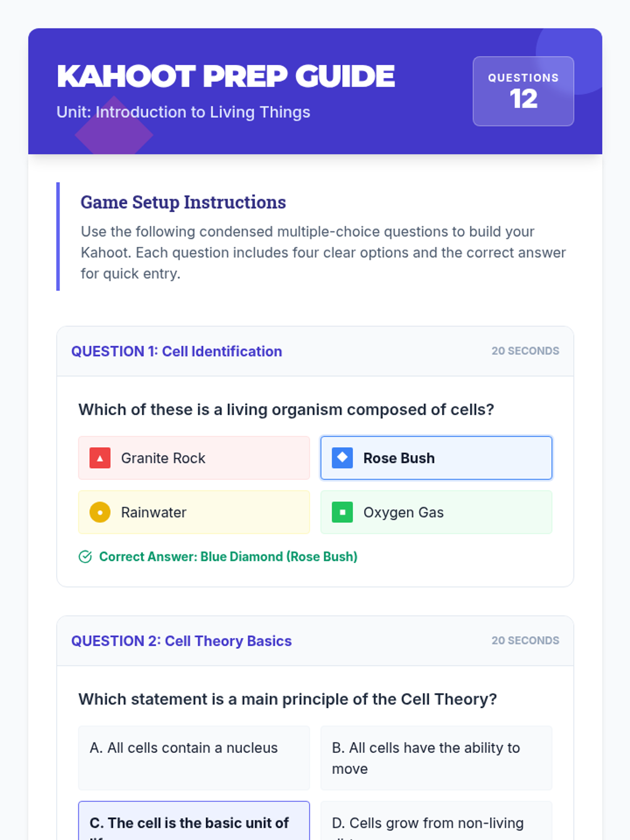Image resolution: width=630 pixels, height=840 pixels.
Task: Select the Oxygen Gas answer
Action: (x=436, y=512)
